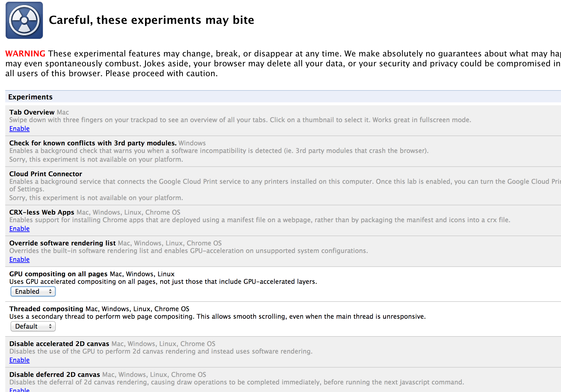Click the Experiments section header
The image size is (561, 392).
tap(31, 97)
